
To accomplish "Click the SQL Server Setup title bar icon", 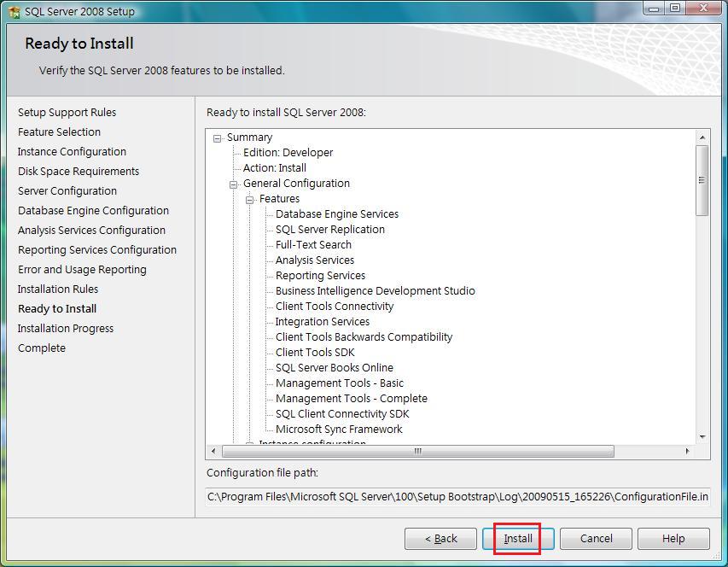I will coord(14,12).
